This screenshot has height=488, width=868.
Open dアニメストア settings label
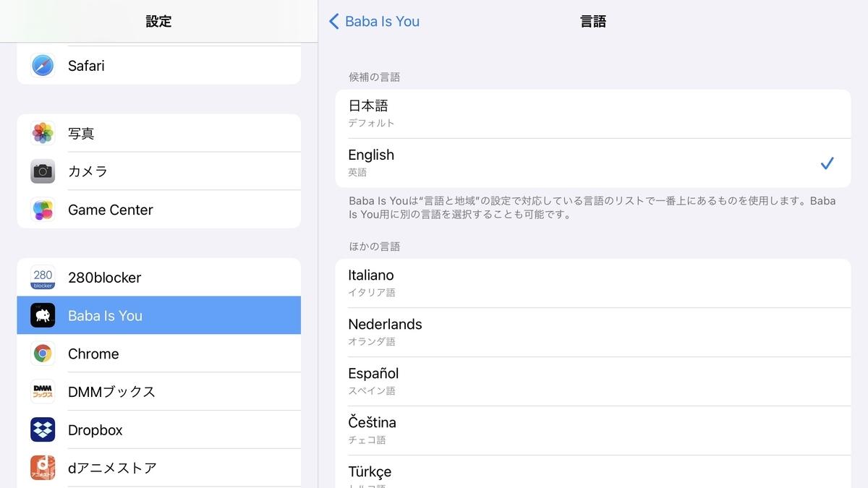pos(112,468)
